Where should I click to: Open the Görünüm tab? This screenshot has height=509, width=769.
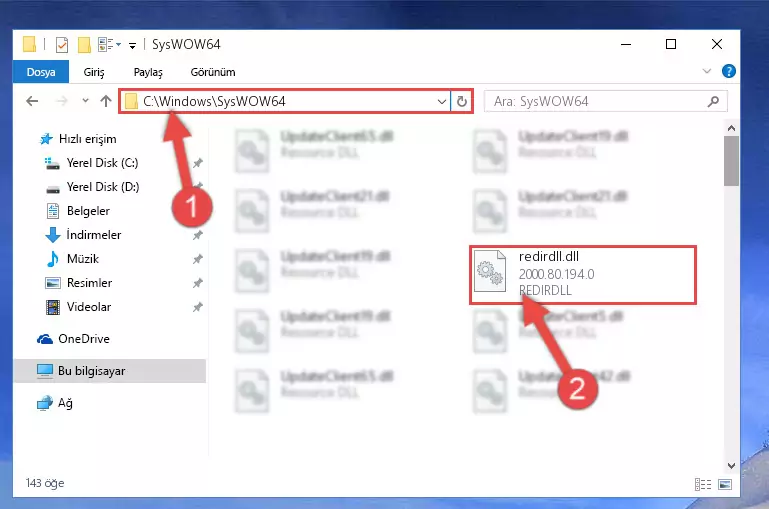pyautogui.click(x=213, y=72)
